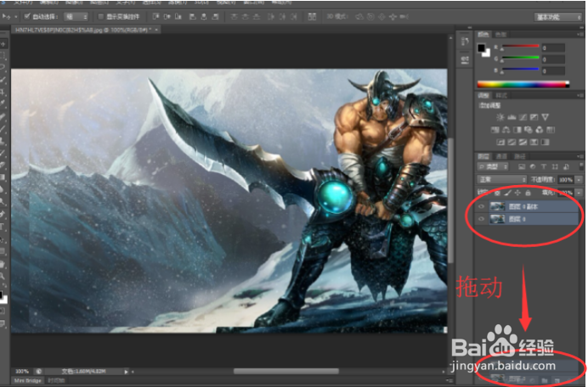Adjust the green G color slider
Image resolution: width=588 pixels, height=387 pixels.
click(521, 59)
